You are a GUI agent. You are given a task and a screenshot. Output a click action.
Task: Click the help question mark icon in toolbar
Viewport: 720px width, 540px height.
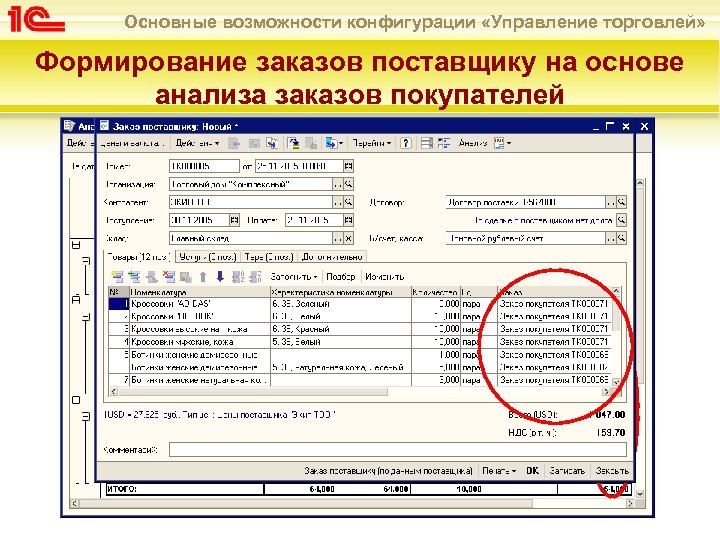point(405,143)
